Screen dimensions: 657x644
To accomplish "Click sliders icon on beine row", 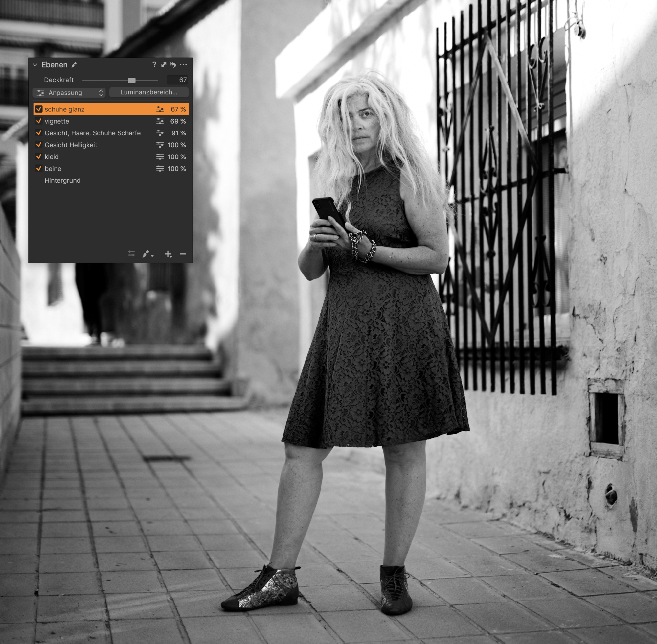I will point(160,168).
